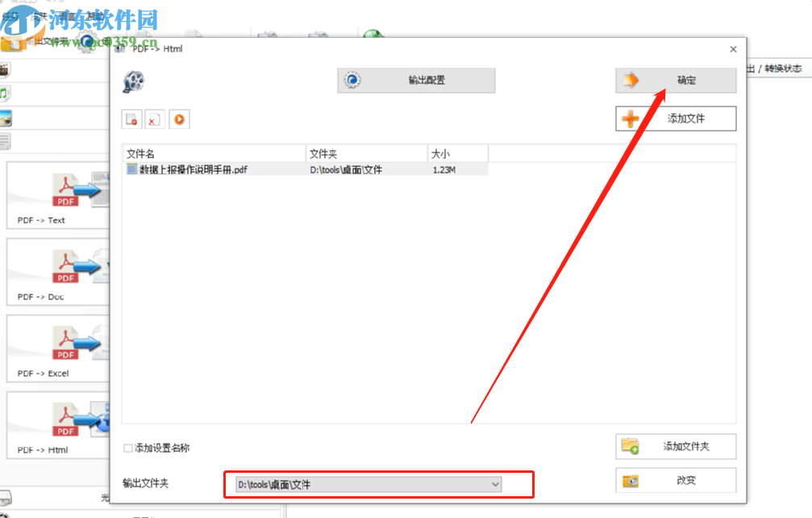Click the 文件夹 column header
Screen dimensions: 812x518
point(367,154)
